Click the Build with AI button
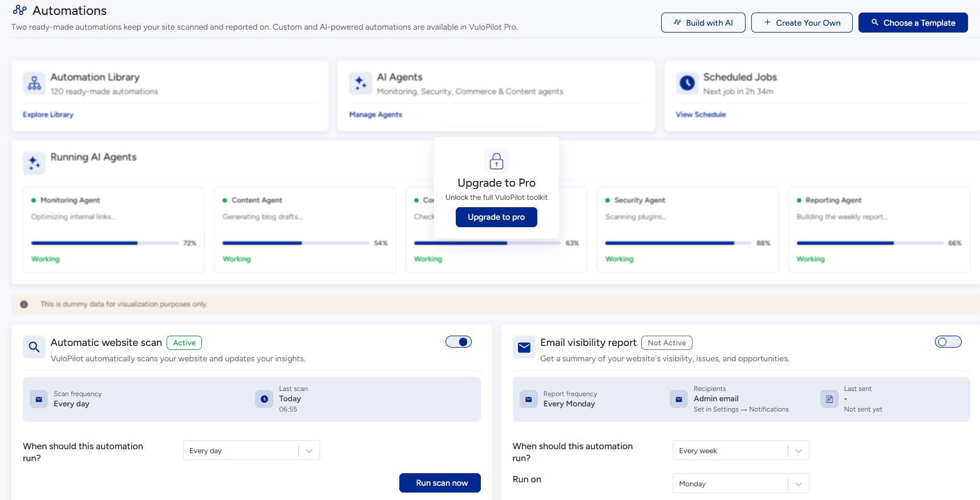980x500 pixels. click(703, 23)
